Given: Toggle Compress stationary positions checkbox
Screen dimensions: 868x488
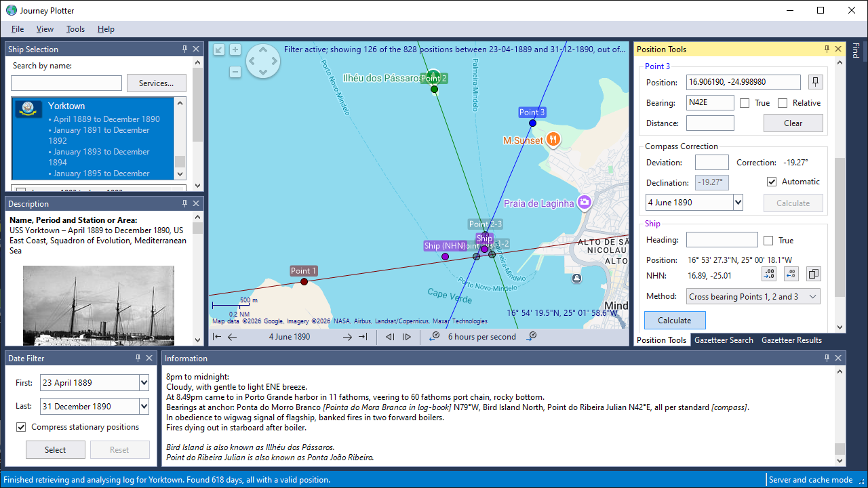Looking at the screenshot, I should [21, 427].
